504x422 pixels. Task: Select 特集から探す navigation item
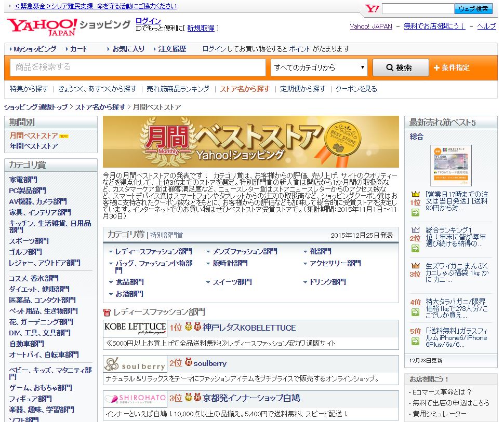point(29,89)
